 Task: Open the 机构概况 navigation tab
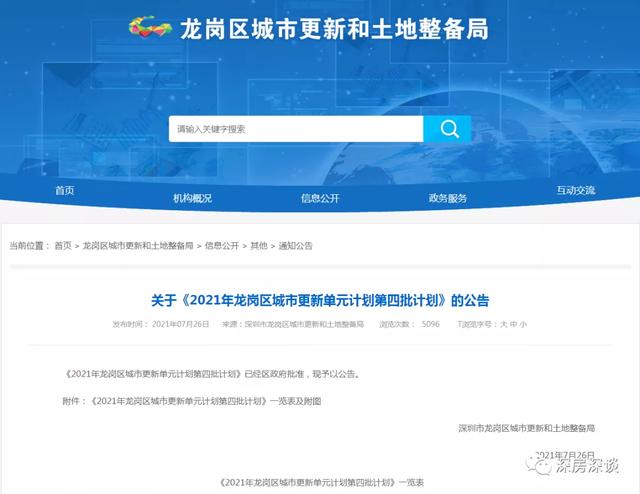pos(192,198)
